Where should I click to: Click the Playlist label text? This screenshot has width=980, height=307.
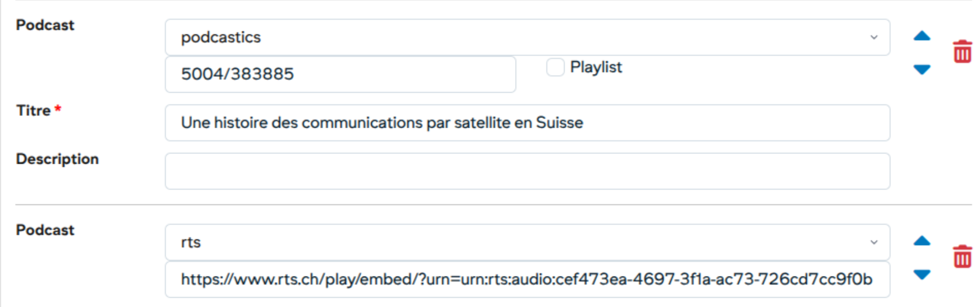tap(596, 67)
